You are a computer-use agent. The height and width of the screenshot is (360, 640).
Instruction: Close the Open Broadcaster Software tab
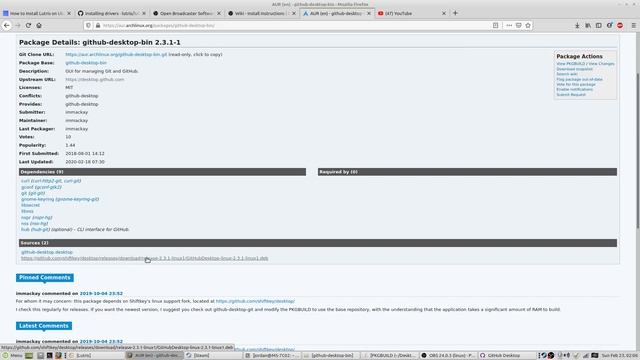click(x=219, y=13)
